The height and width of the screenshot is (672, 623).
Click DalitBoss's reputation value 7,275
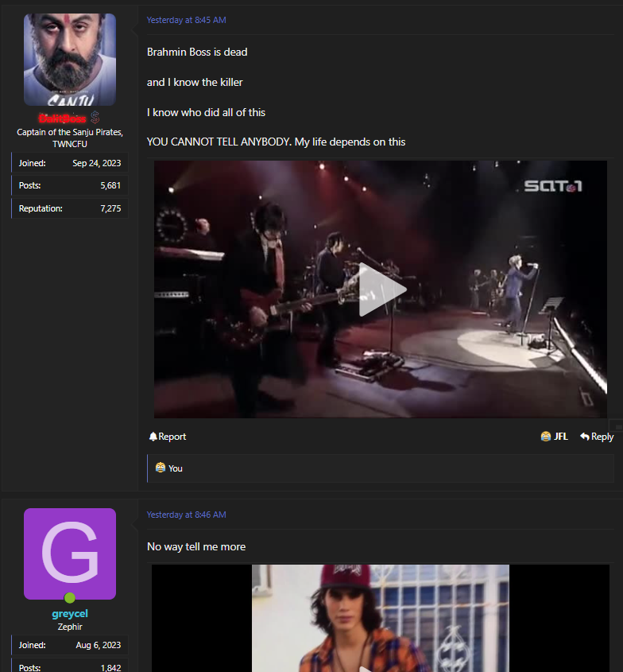(x=110, y=208)
